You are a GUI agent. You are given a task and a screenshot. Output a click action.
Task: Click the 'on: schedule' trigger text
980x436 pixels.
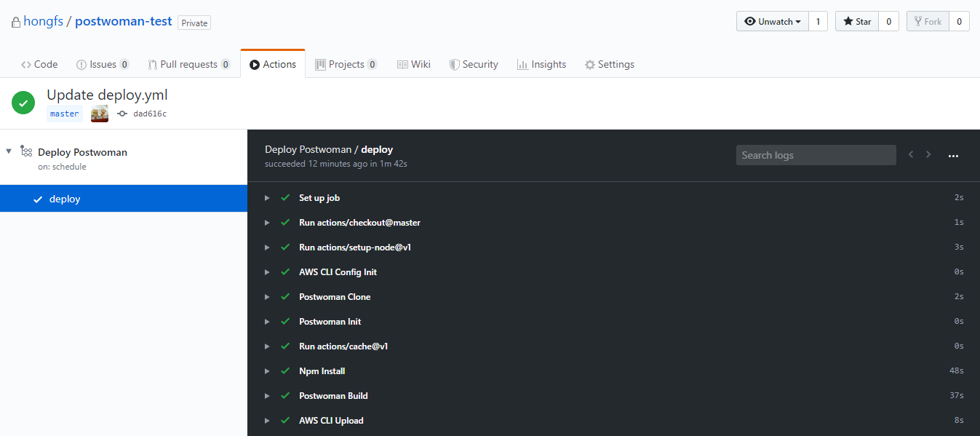(x=62, y=167)
